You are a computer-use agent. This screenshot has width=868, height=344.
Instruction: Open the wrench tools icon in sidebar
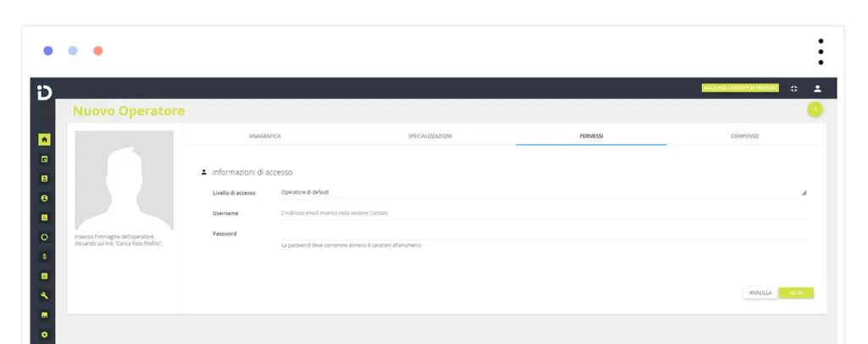coord(44,296)
